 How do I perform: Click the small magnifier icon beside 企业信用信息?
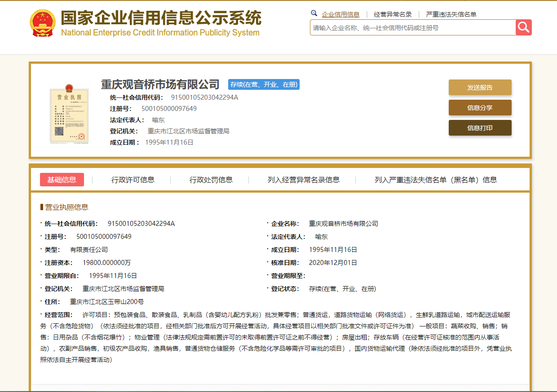coord(314,13)
